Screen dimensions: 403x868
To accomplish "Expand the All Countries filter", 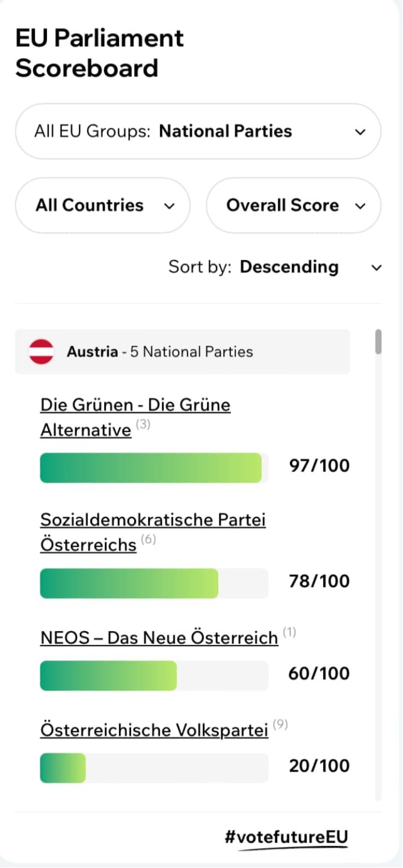I will (102, 206).
